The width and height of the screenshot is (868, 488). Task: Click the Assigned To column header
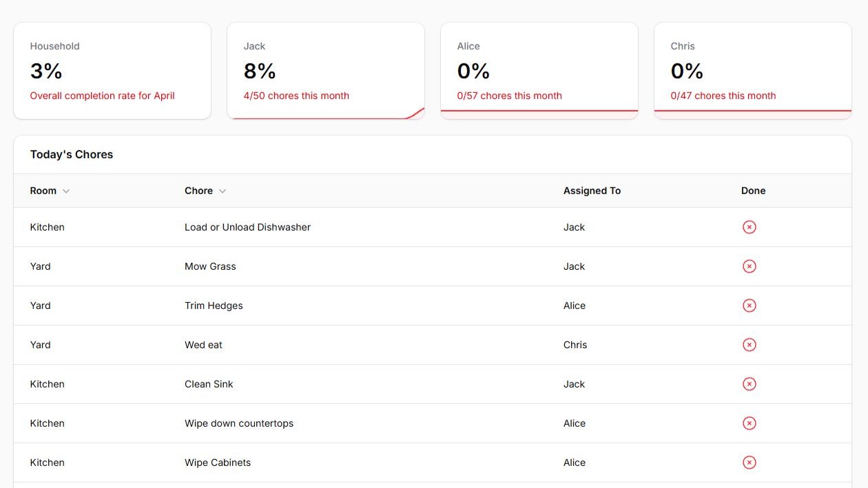click(x=592, y=191)
